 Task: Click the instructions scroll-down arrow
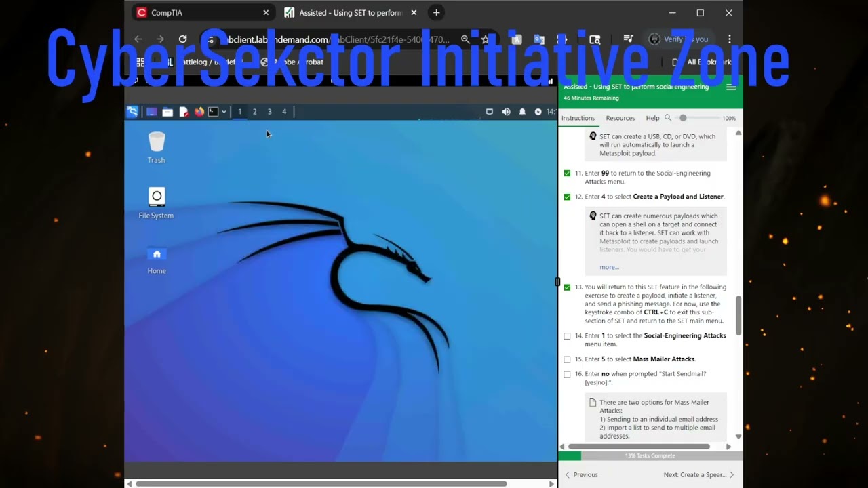pos(738,437)
